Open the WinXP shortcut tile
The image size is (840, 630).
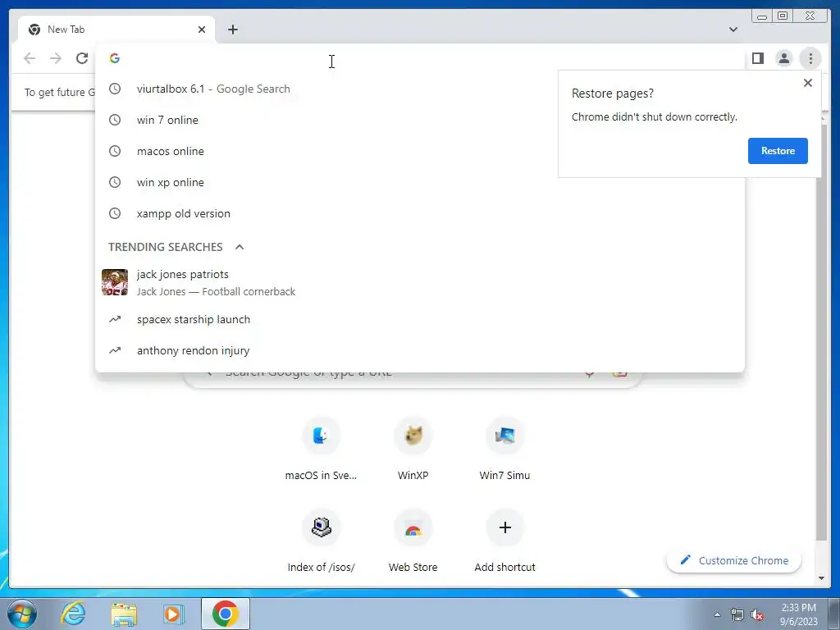[x=413, y=449]
